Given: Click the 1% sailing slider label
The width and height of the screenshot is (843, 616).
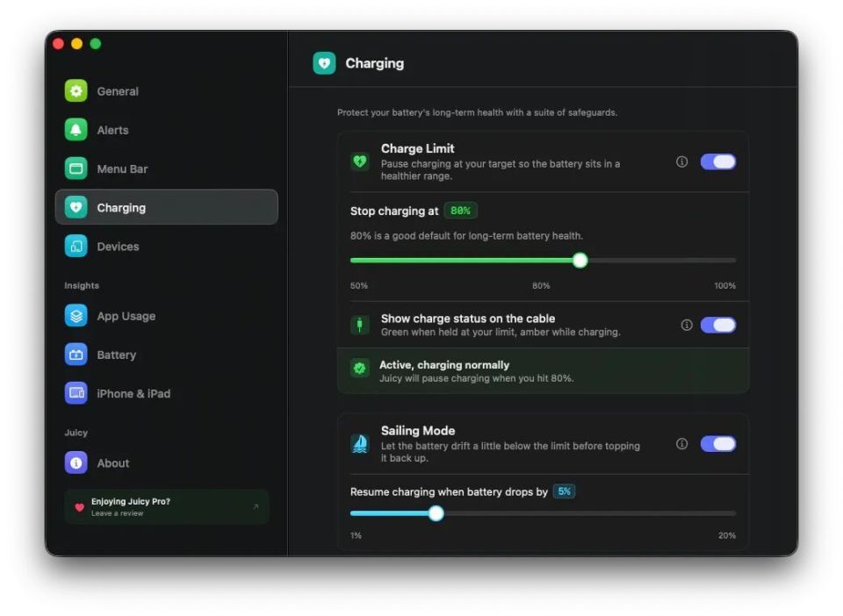Looking at the screenshot, I should point(356,535).
